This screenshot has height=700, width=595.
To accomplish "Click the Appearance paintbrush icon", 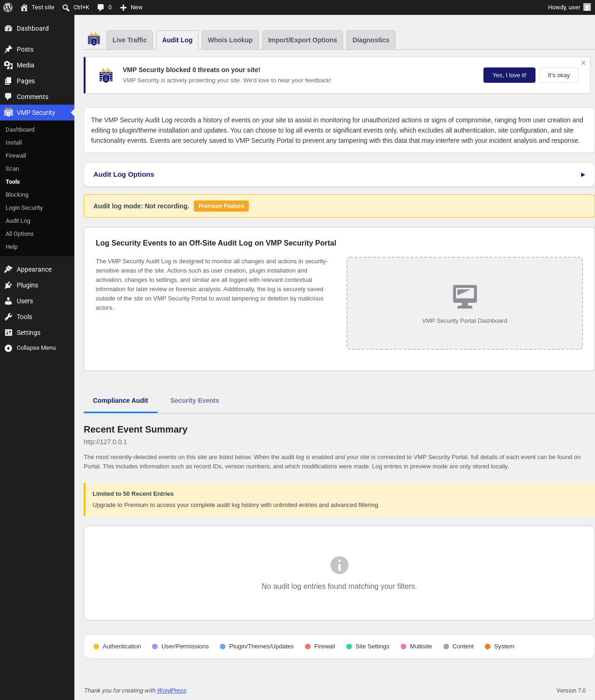I will (8, 269).
